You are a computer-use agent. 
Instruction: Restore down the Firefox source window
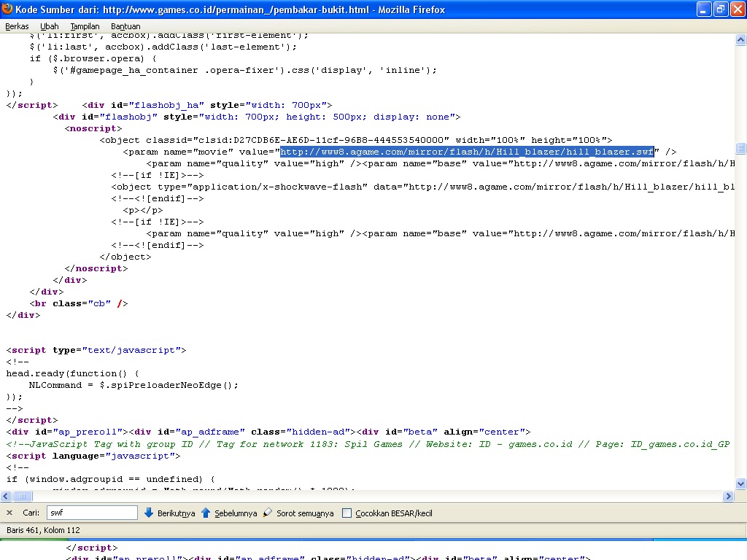(720, 9)
